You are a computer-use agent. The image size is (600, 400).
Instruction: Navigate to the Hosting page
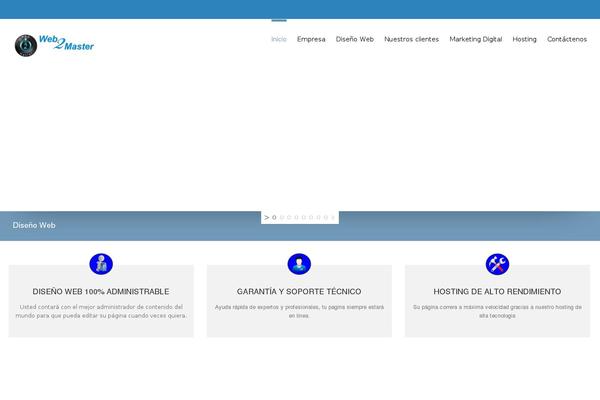pos(524,39)
